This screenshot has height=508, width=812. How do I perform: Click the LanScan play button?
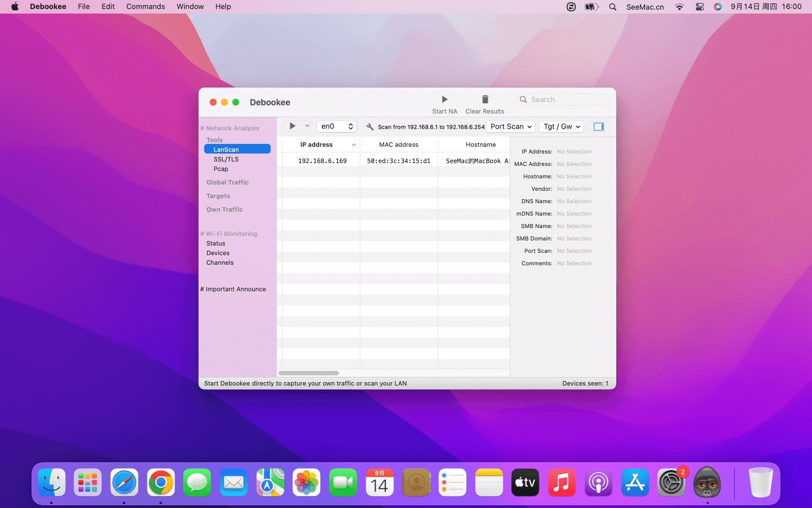click(292, 126)
